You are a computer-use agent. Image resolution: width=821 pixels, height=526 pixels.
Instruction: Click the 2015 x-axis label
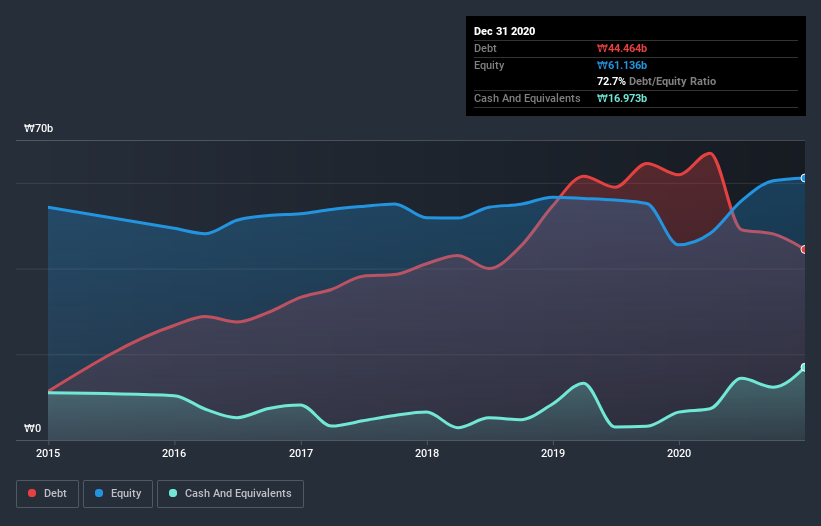tap(48, 453)
